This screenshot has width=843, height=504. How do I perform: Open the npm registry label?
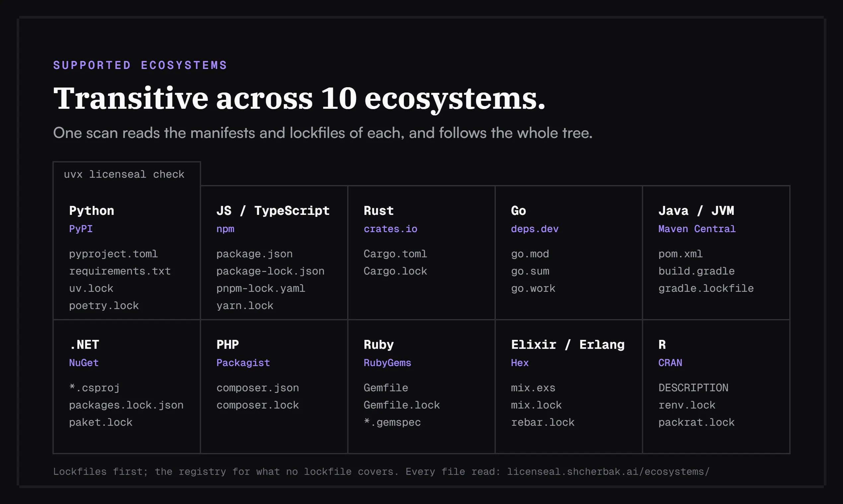(225, 229)
